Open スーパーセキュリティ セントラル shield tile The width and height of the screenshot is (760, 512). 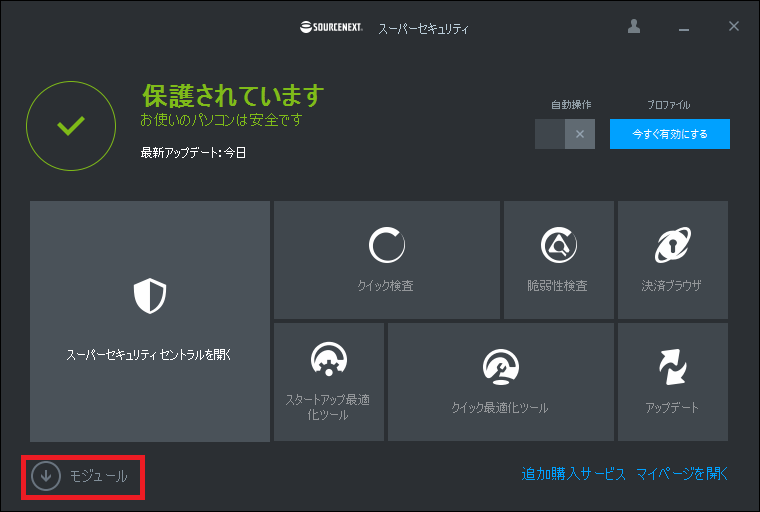click(x=150, y=321)
